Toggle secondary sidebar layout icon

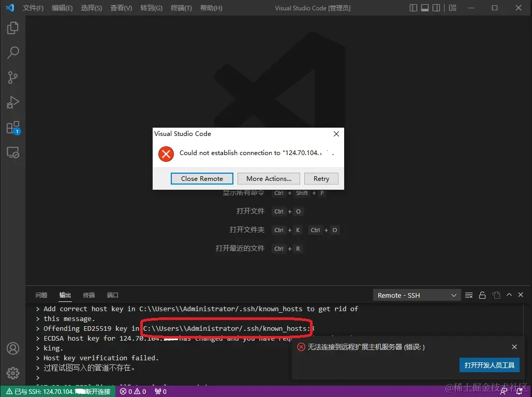[x=436, y=8]
